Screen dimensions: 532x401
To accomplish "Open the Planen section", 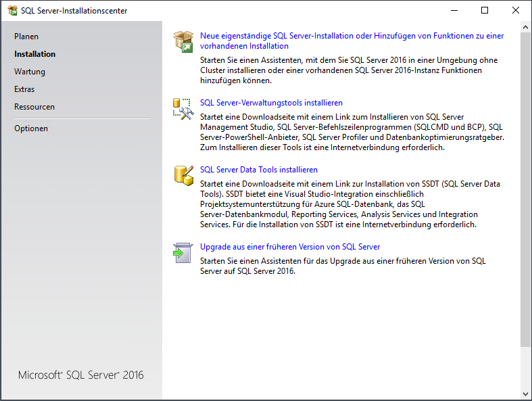I will point(26,37).
